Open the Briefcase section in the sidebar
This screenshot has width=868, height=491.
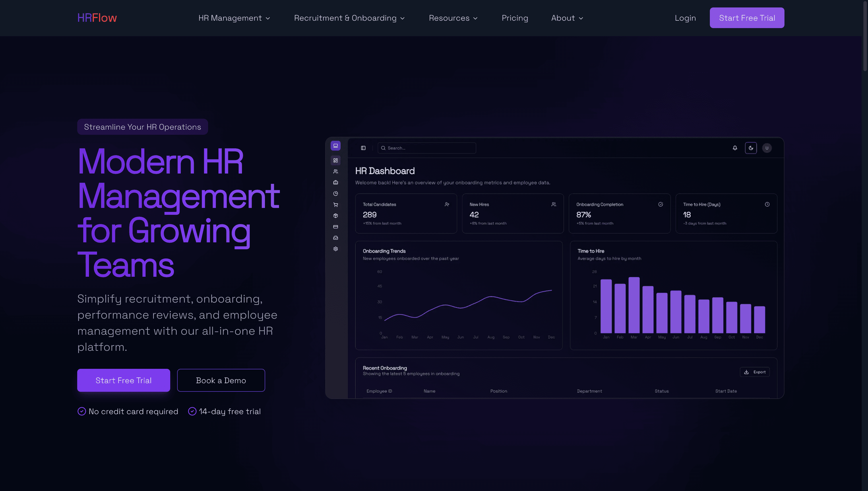pyautogui.click(x=336, y=182)
